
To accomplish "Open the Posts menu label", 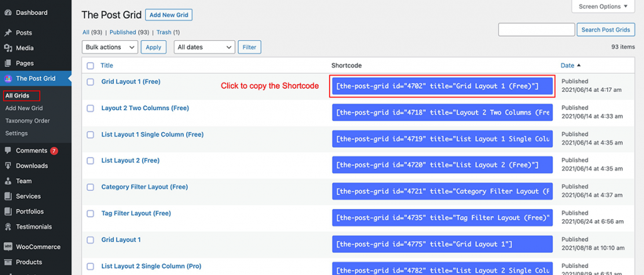I will click(x=24, y=33).
